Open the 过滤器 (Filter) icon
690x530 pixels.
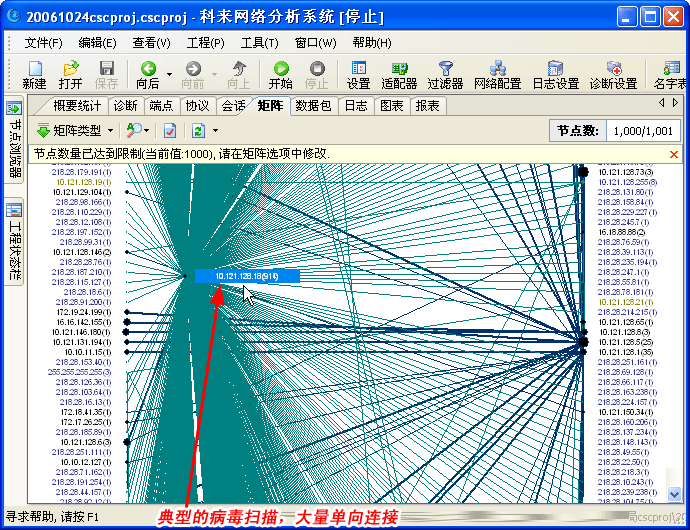coord(445,69)
